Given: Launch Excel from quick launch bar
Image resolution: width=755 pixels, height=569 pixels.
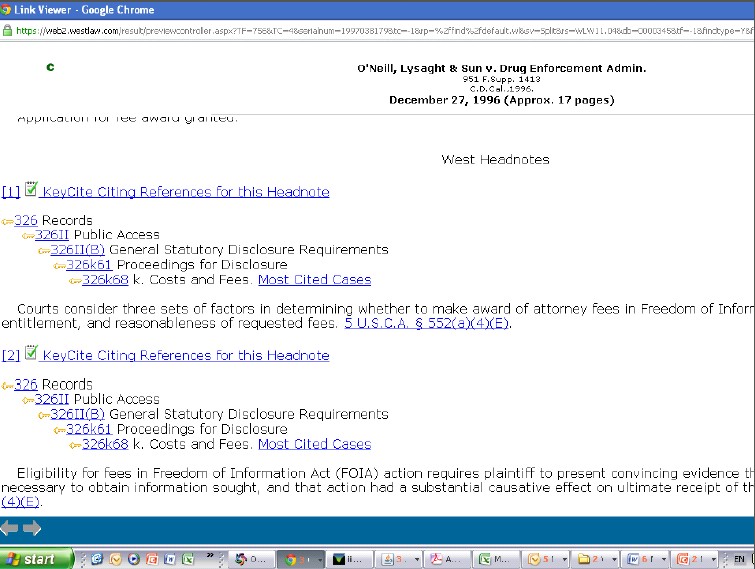Looking at the screenshot, I should (187, 559).
